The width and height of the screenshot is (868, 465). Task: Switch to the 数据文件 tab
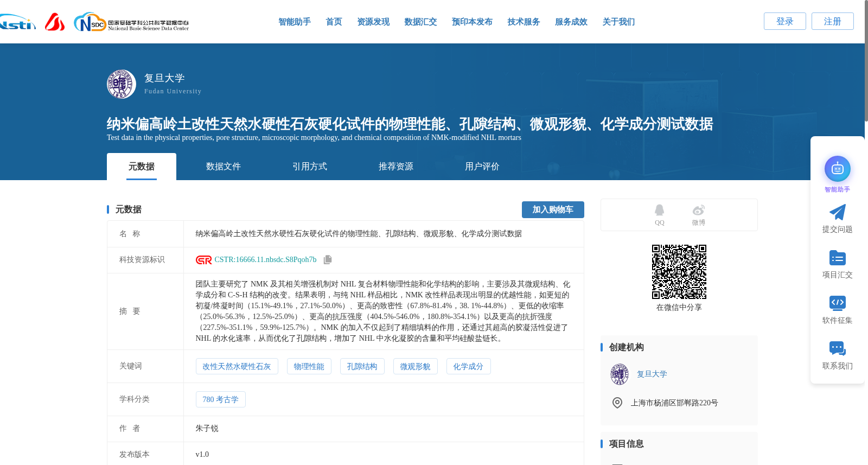[x=224, y=167]
